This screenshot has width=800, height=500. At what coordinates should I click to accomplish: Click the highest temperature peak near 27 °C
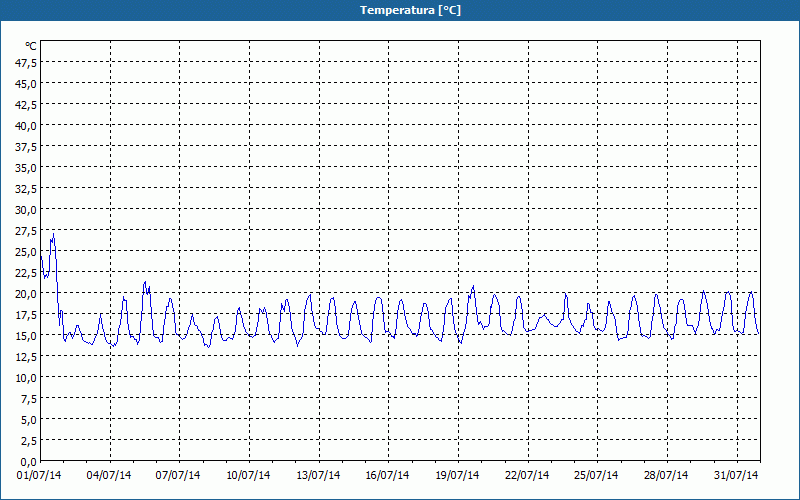point(54,234)
